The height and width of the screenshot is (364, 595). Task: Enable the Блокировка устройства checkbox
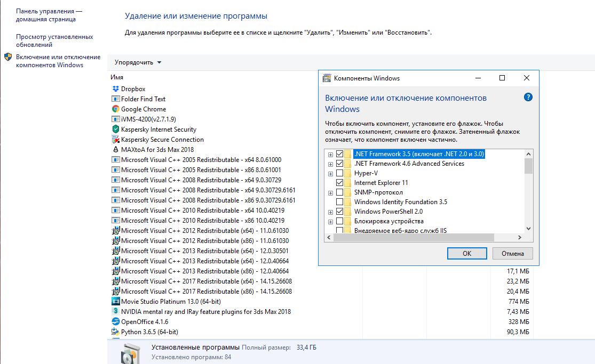tap(339, 221)
